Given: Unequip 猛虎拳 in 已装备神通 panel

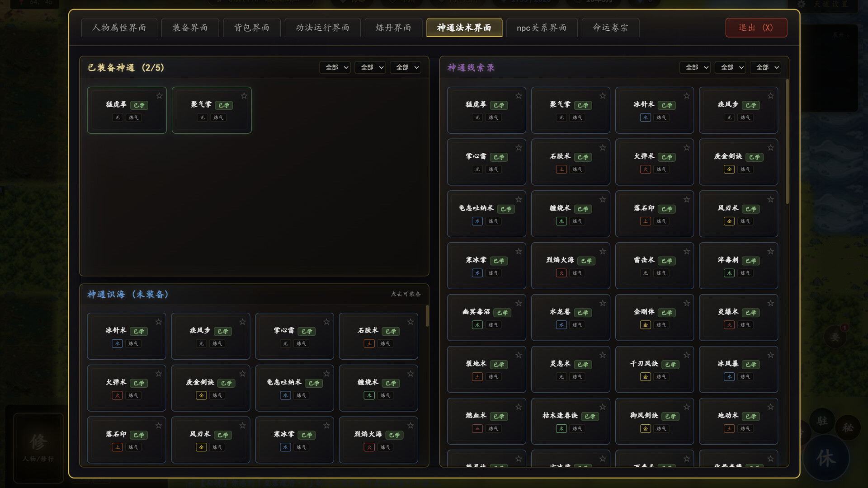Looking at the screenshot, I should [127, 110].
